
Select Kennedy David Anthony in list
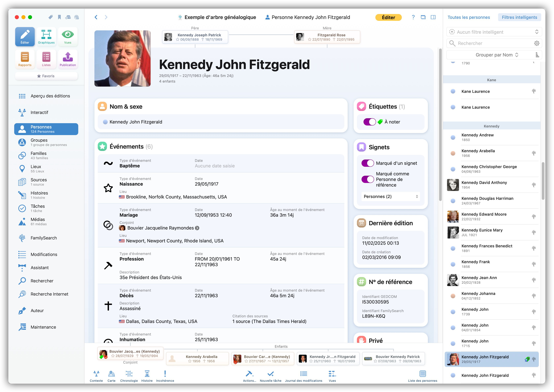pos(491,185)
